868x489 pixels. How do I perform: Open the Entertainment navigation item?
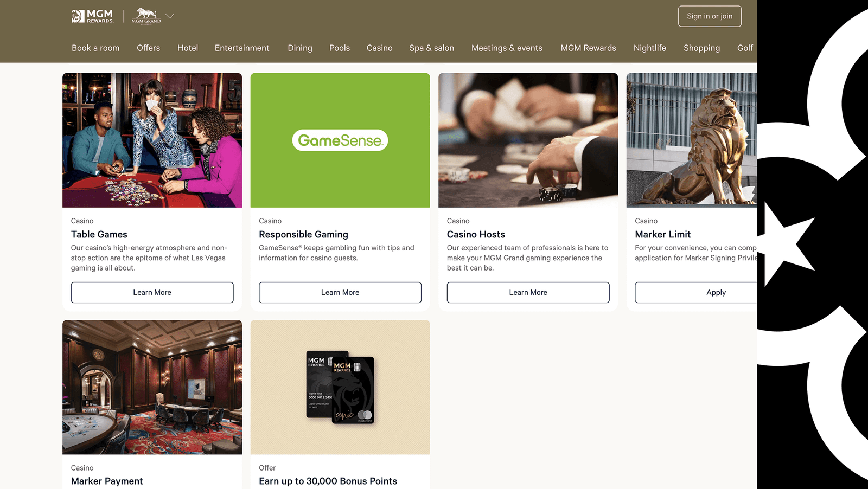point(242,48)
